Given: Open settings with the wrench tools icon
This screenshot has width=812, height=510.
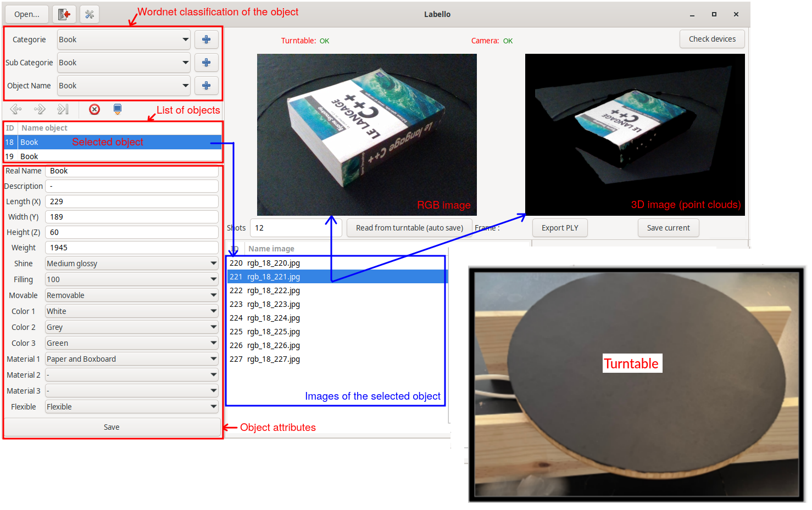Looking at the screenshot, I should 90,14.
